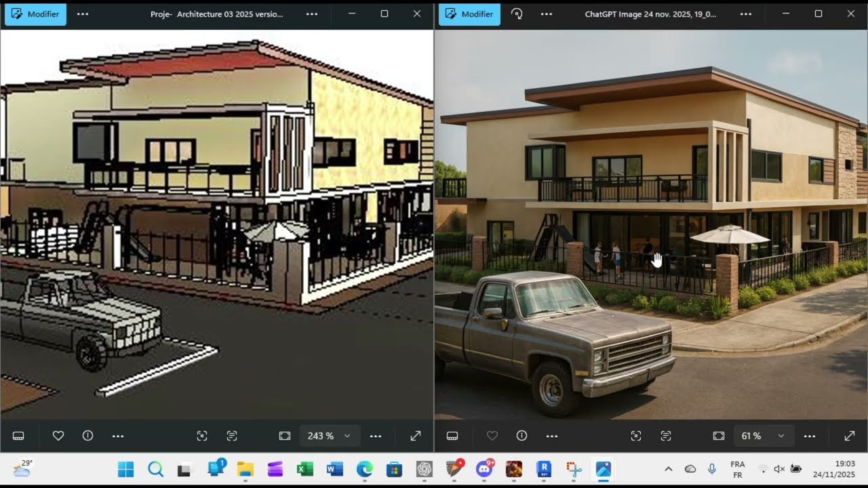Viewport: 868px width, 488px height.
Task: Open more options near right info icon
Action: (x=551, y=436)
